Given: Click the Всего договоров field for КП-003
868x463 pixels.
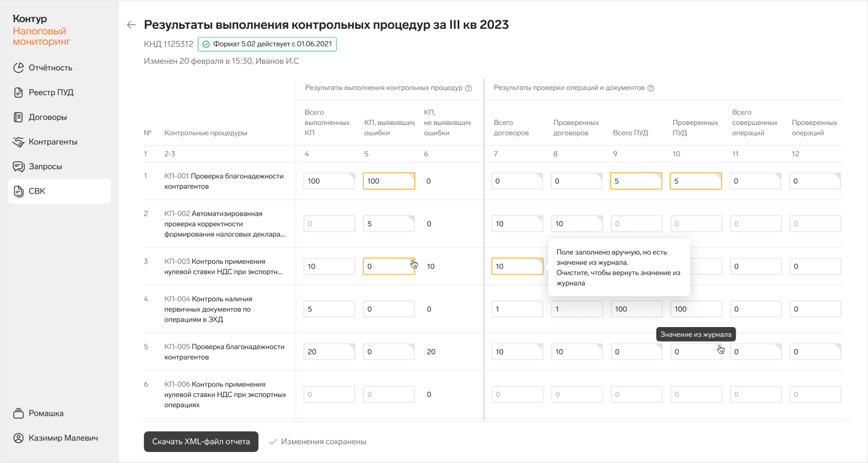Looking at the screenshot, I should [517, 266].
